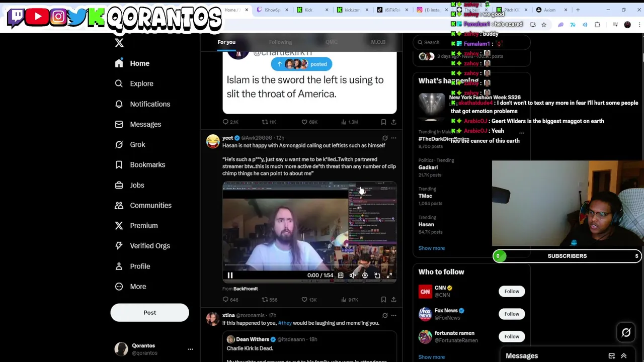
Task: Open Grok action on xtina's post
Action: coord(385,316)
